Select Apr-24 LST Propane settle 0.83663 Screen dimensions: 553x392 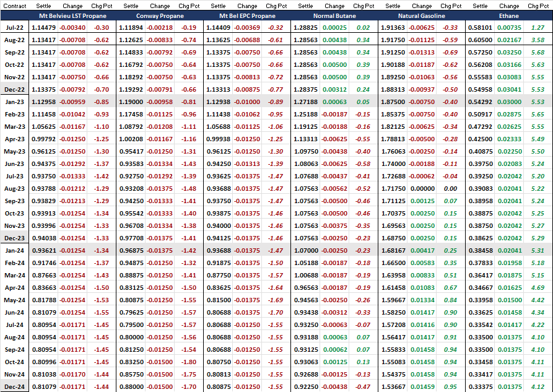[x=44, y=288]
